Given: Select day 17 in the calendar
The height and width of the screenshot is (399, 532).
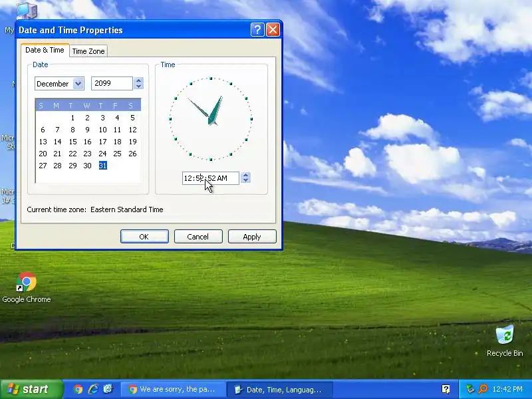Looking at the screenshot, I should point(103,142).
